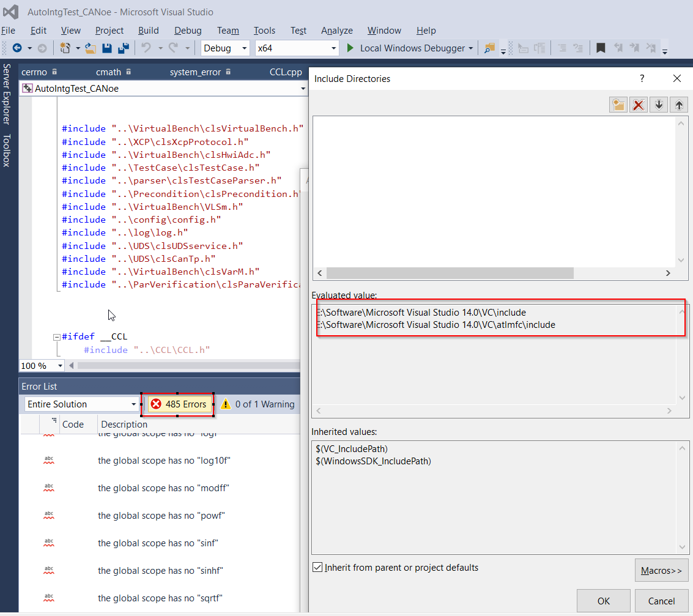Open the Local Windows Debugger dropdown arrow

(471, 48)
